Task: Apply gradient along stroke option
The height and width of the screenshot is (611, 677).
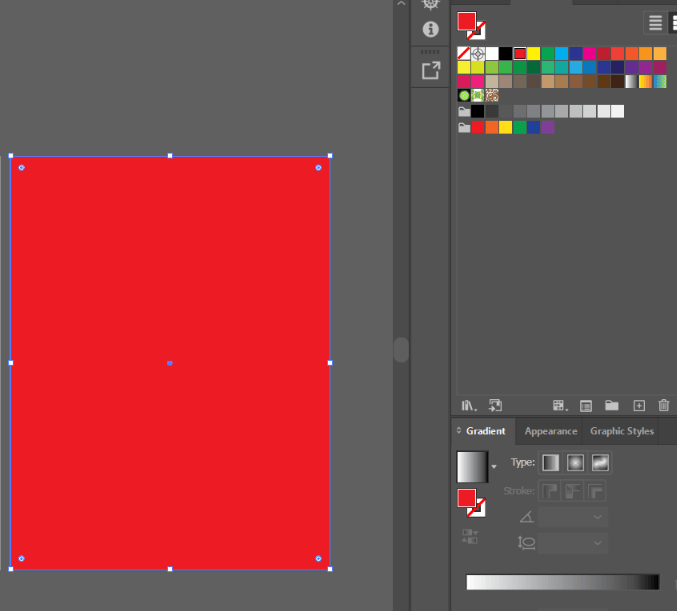Action: [x=573, y=491]
